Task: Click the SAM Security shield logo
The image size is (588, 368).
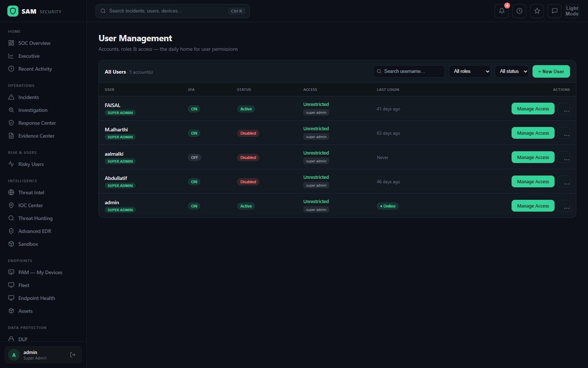Action: (13, 11)
